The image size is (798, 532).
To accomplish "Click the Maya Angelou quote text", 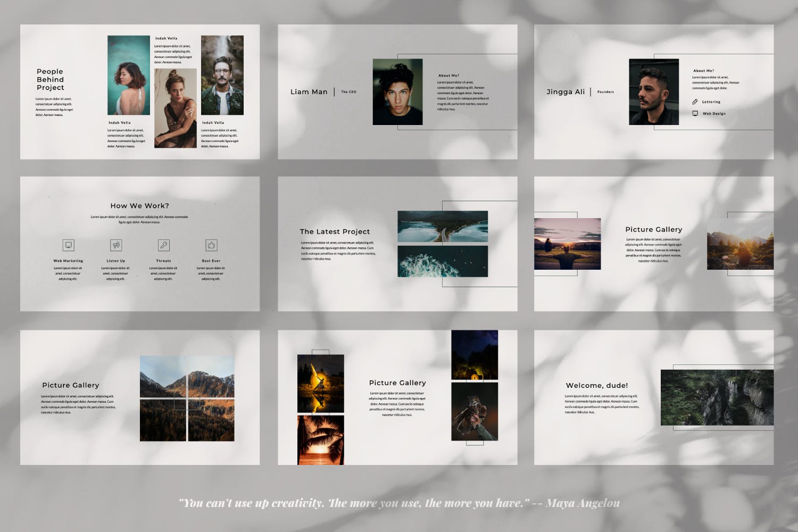I will [x=399, y=503].
